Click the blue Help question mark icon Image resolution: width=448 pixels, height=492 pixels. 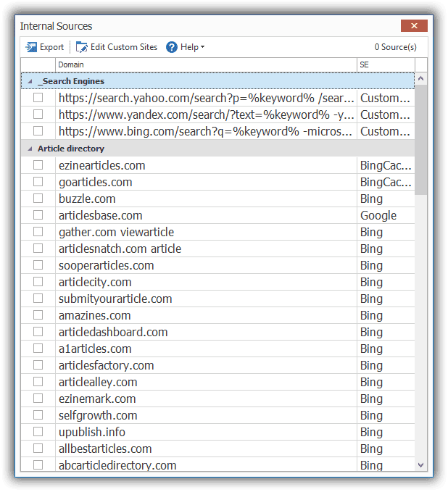click(x=171, y=47)
